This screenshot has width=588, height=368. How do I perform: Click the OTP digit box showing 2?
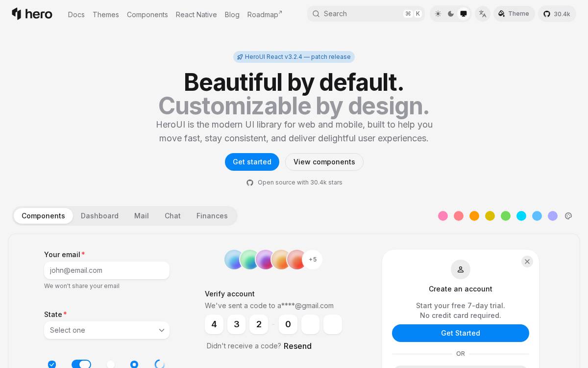tap(259, 324)
